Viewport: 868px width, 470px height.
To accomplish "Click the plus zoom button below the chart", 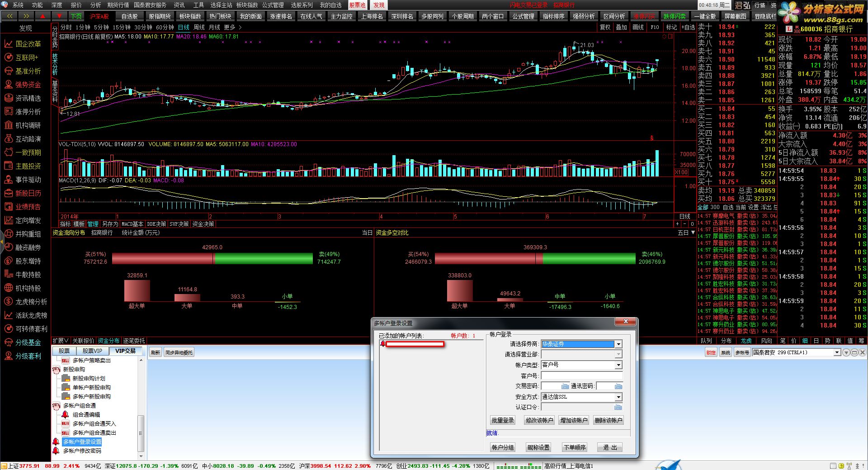I will 677,224.
